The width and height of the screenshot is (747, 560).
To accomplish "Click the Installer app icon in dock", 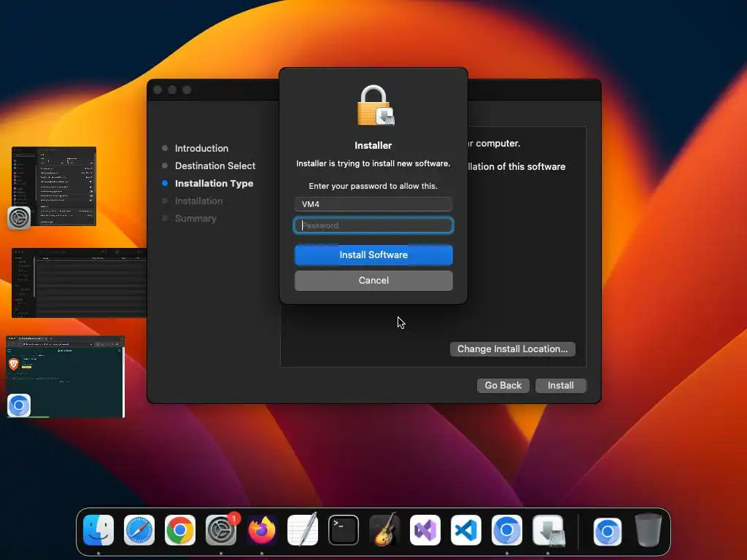I will [548, 530].
